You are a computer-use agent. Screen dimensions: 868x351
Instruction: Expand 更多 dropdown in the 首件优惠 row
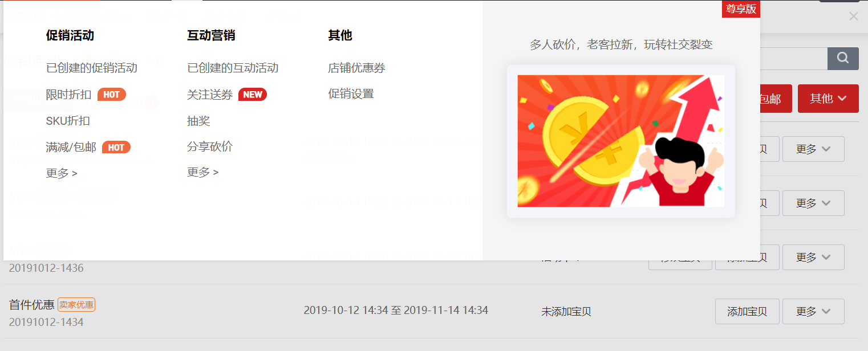813,312
